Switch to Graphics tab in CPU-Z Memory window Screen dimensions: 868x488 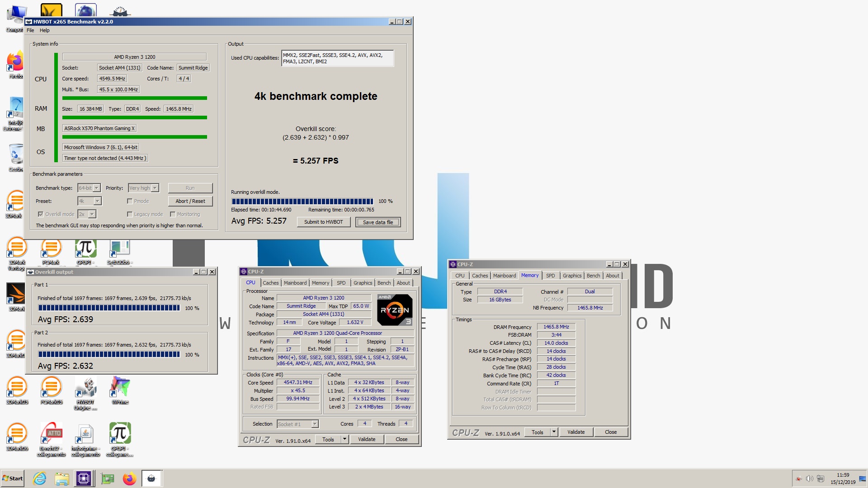click(572, 276)
